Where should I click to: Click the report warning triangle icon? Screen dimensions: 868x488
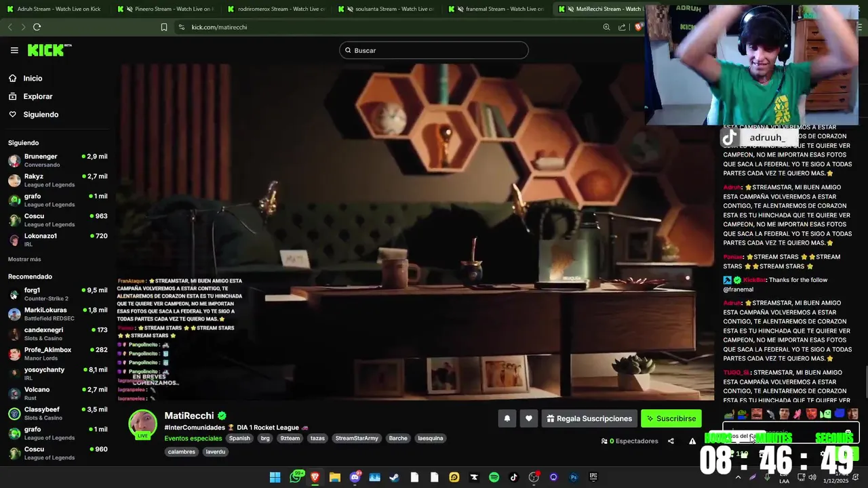point(692,441)
